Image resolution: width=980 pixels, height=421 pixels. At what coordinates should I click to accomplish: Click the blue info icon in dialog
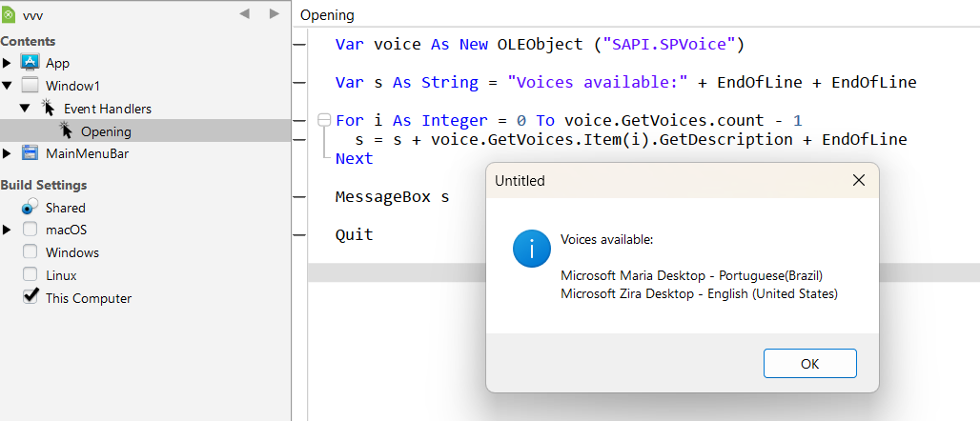point(531,248)
